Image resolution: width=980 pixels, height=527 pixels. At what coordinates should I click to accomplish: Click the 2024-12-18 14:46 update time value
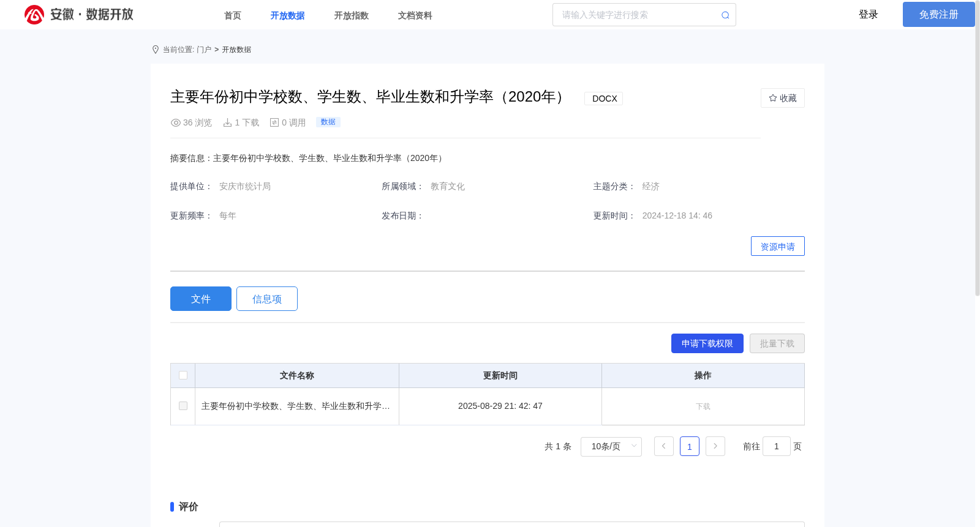click(x=677, y=215)
